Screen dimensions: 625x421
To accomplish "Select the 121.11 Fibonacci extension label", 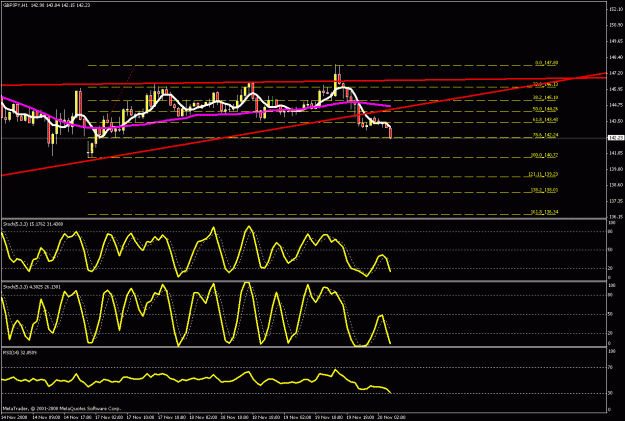I will pos(543,174).
